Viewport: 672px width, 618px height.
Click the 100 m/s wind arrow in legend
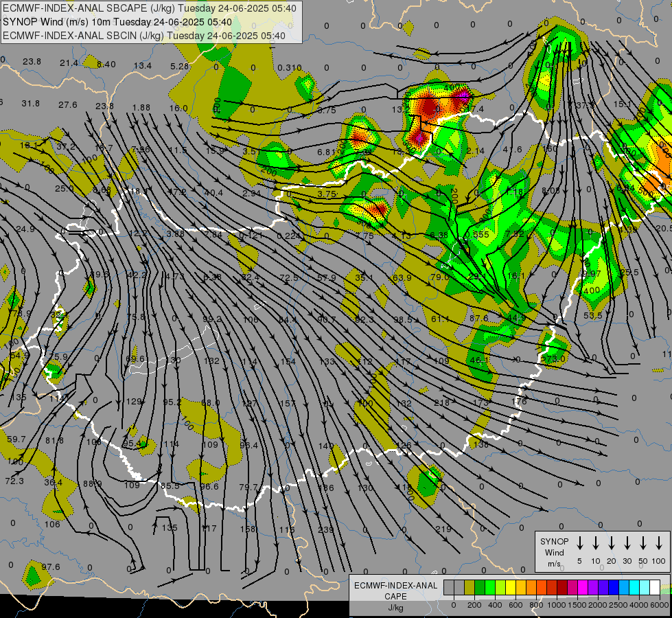coord(659,543)
